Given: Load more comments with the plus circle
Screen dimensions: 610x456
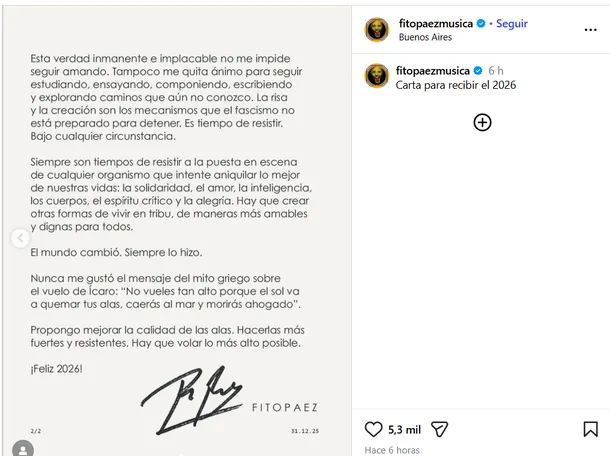Looking at the screenshot, I should 482,123.
